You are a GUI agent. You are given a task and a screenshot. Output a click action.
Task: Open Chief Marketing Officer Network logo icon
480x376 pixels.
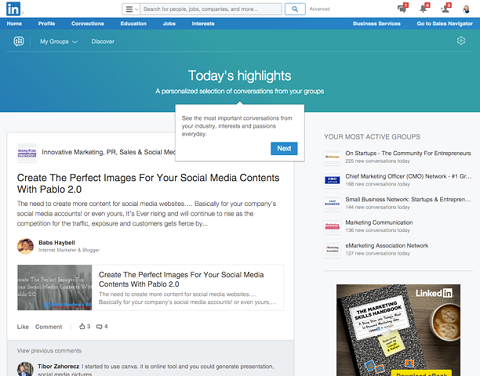pos(332,180)
